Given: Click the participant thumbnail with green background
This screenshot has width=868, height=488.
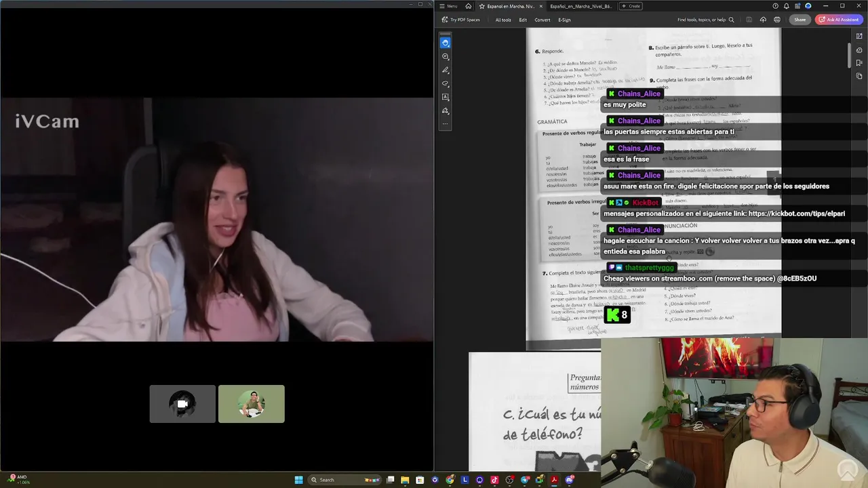Looking at the screenshot, I should coord(252,404).
